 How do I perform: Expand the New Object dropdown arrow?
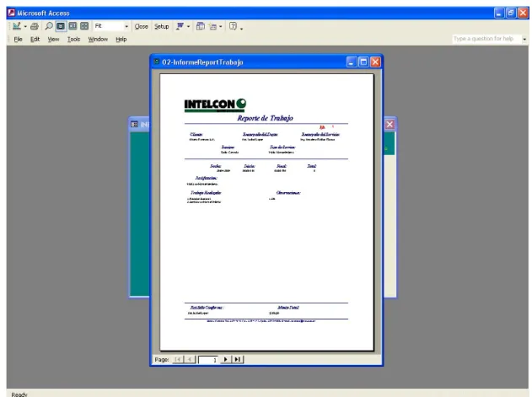[x=221, y=26]
